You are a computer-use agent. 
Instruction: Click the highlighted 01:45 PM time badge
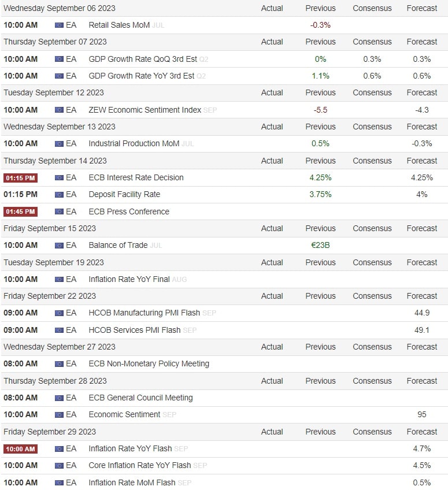(x=21, y=211)
